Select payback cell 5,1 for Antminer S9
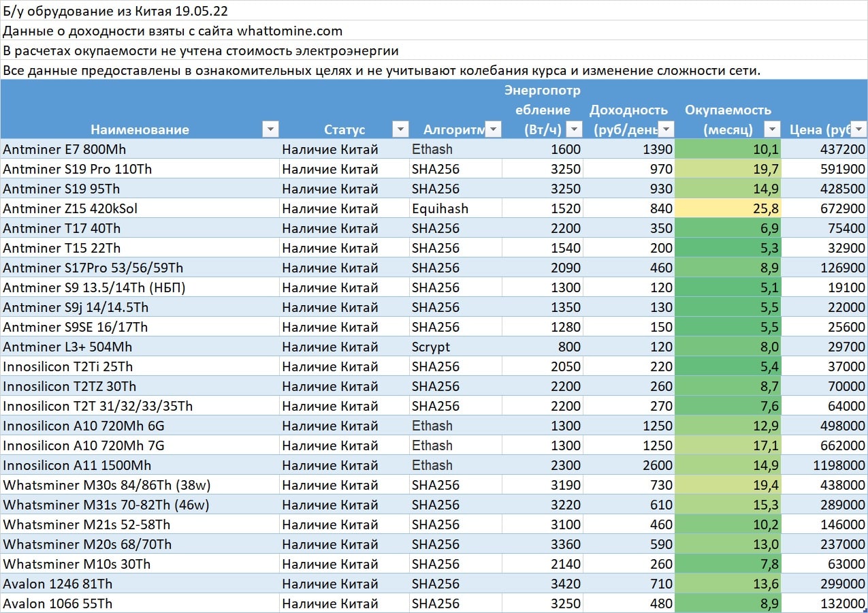Screen dimensions: 868x613 point(727,287)
